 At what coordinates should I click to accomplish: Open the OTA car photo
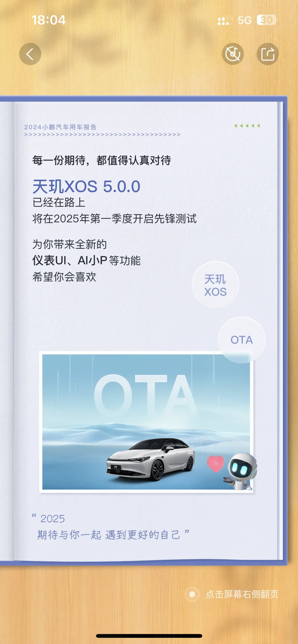(146, 422)
